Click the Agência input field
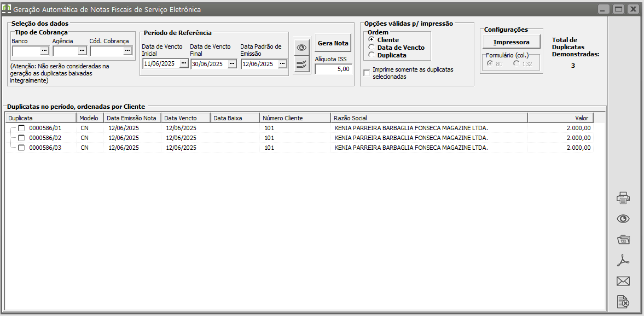The width and height of the screenshot is (644, 316). [65, 50]
